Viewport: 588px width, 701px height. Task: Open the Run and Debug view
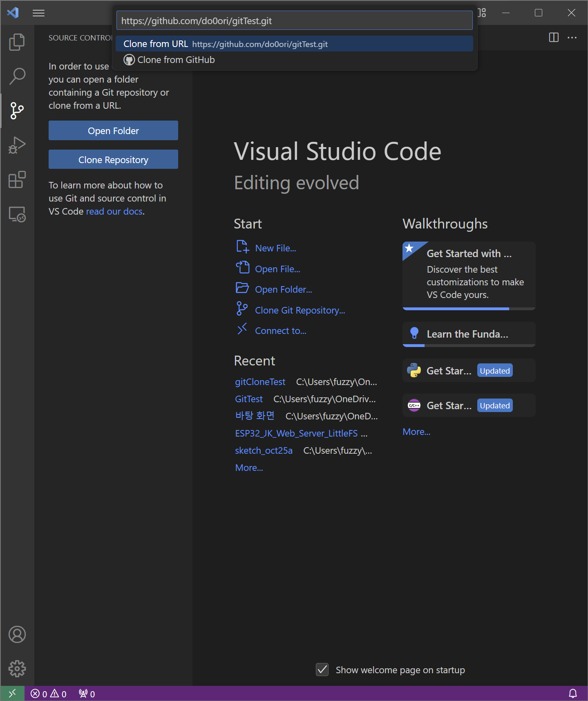17,145
